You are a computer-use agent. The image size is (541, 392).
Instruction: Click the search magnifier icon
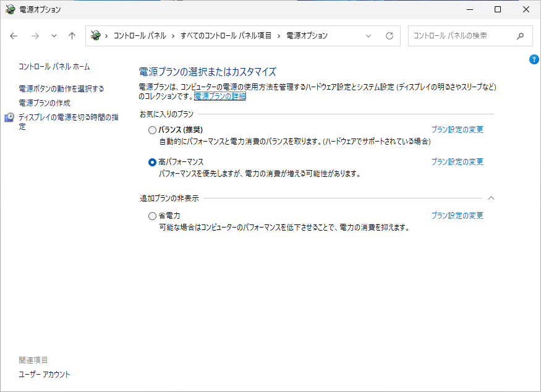521,36
